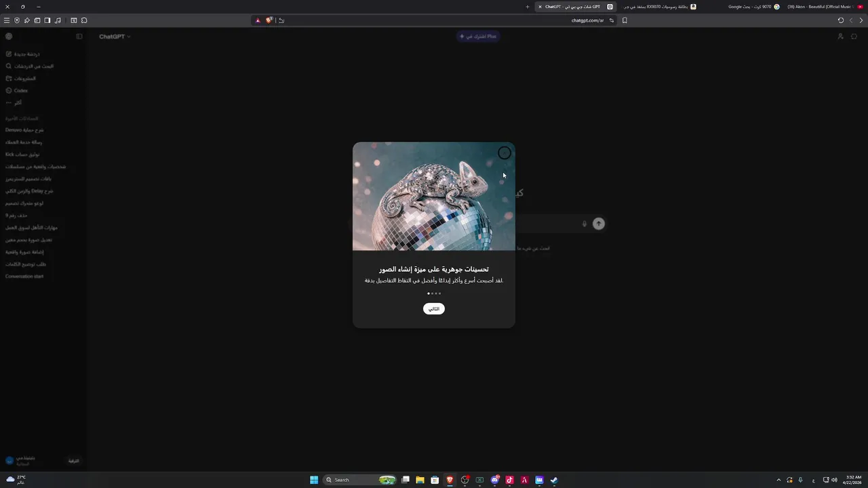868x488 pixels.
Task: Close the image generation announcement dialog
Action: pyautogui.click(x=505, y=153)
